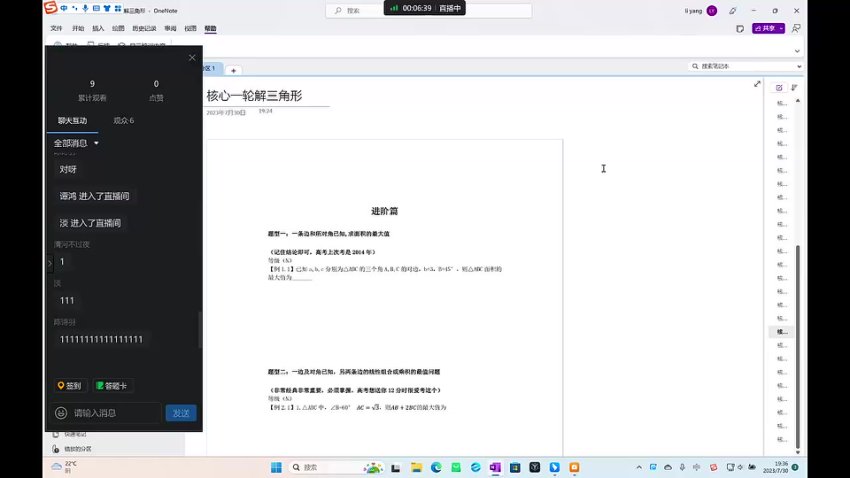This screenshot has width=850, height=478.
Task: Sort pages using the sort icon
Action: (x=794, y=88)
